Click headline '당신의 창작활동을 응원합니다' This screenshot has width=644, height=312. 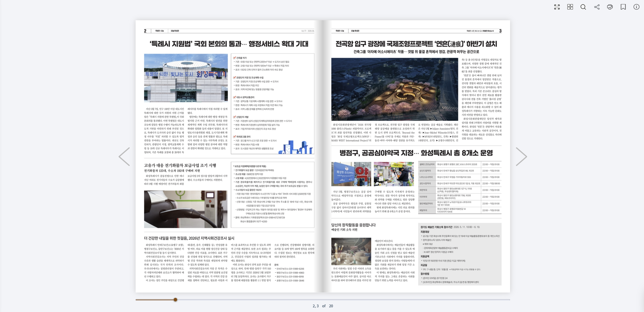pyautogui.click(x=354, y=225)
